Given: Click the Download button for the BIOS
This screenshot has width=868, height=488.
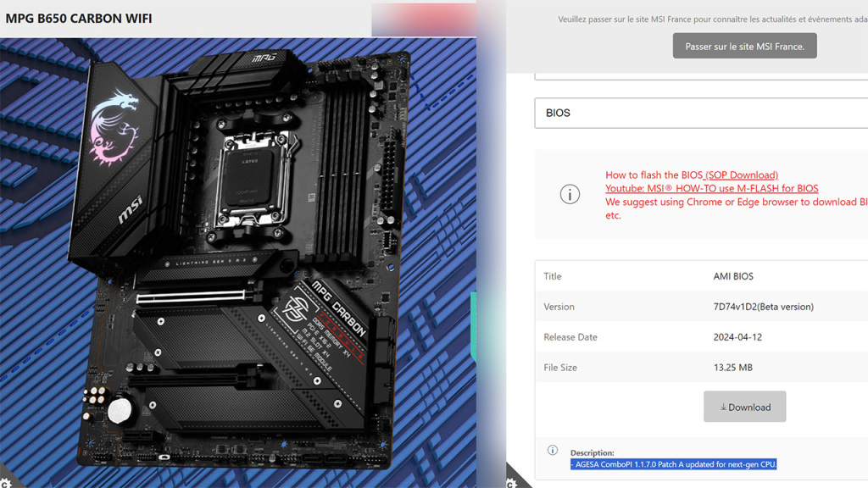Looking at the screenshot, I should pyautogui.click(x=744, y=407).
